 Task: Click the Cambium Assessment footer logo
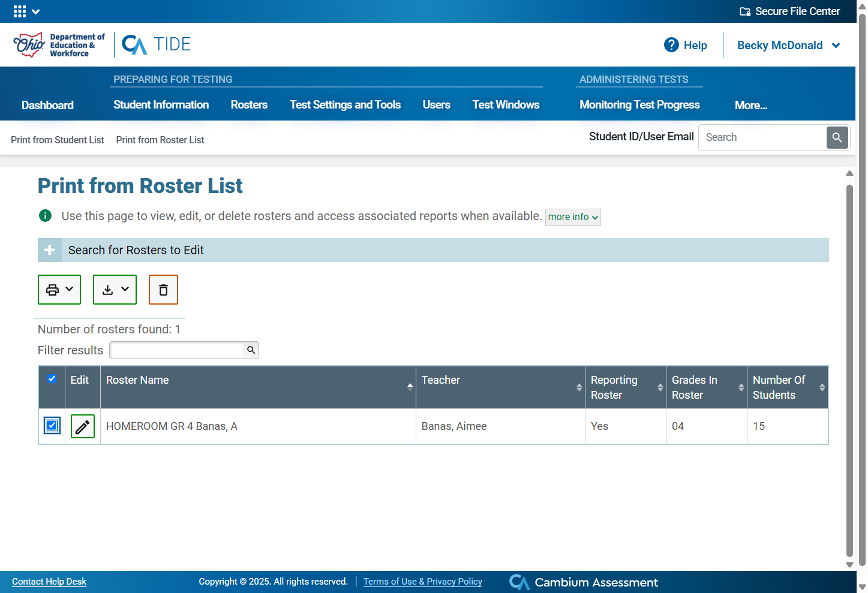pyautogui.click(x=584, y=582)
